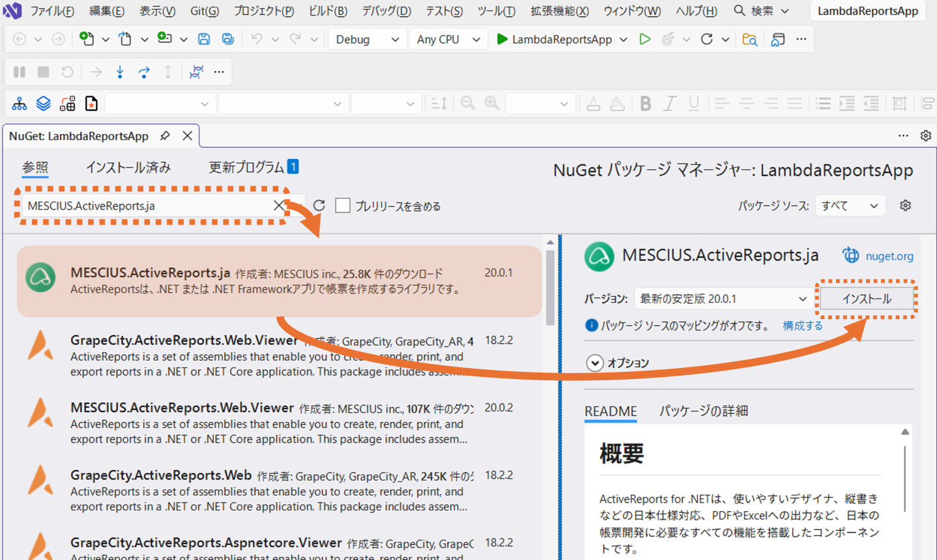Click the Save All toolbar icon
The width and height of the screenshot is (937, 560).
pyautogui.click(x=227, y=39)
